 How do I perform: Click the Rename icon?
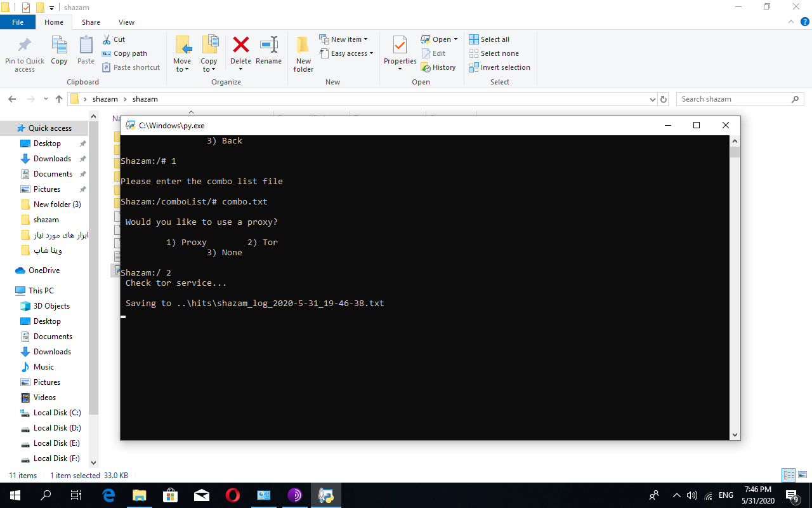pos(269,44)
